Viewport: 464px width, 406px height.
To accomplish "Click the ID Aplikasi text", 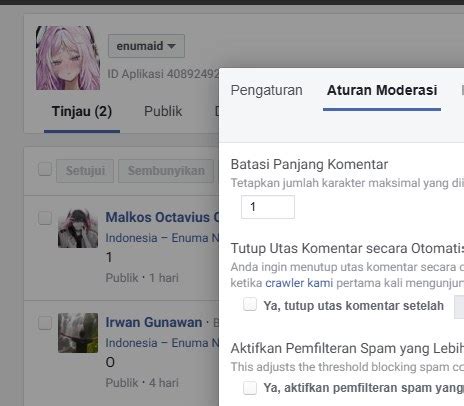I will pyautogui.click(x=163, y=74).
